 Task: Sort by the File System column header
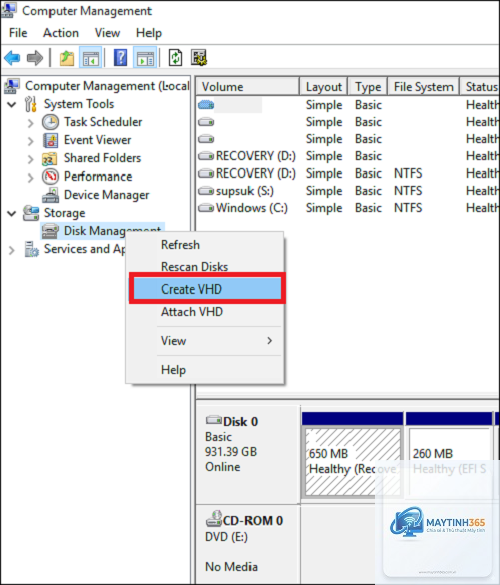[424, 87]
